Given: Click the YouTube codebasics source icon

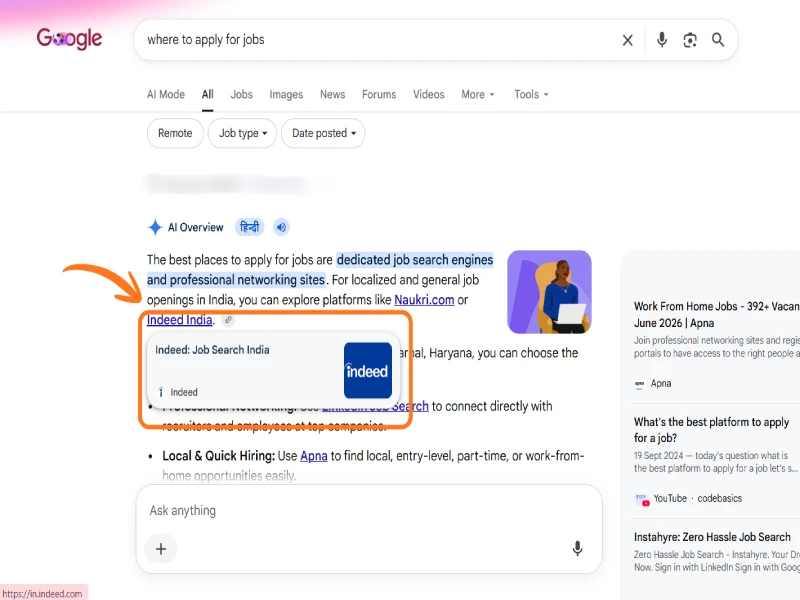Looking at the screenshot, I should pyautogui.click(x=642, y=498).
